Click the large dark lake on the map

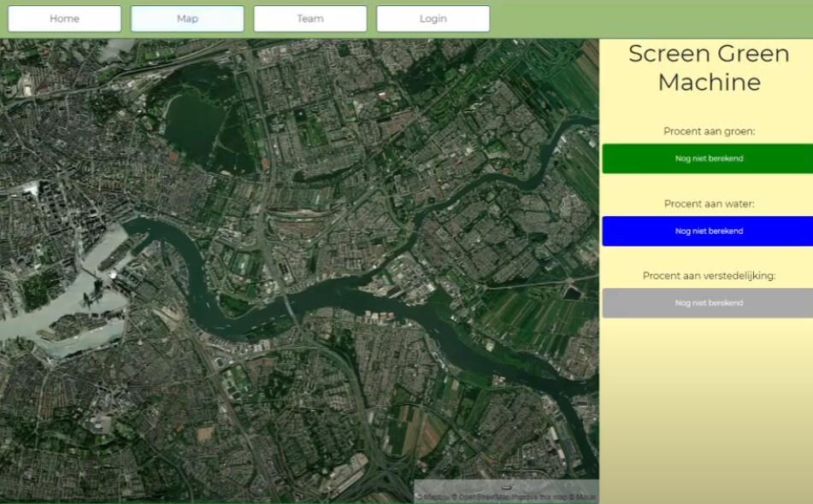click(195, 120)
